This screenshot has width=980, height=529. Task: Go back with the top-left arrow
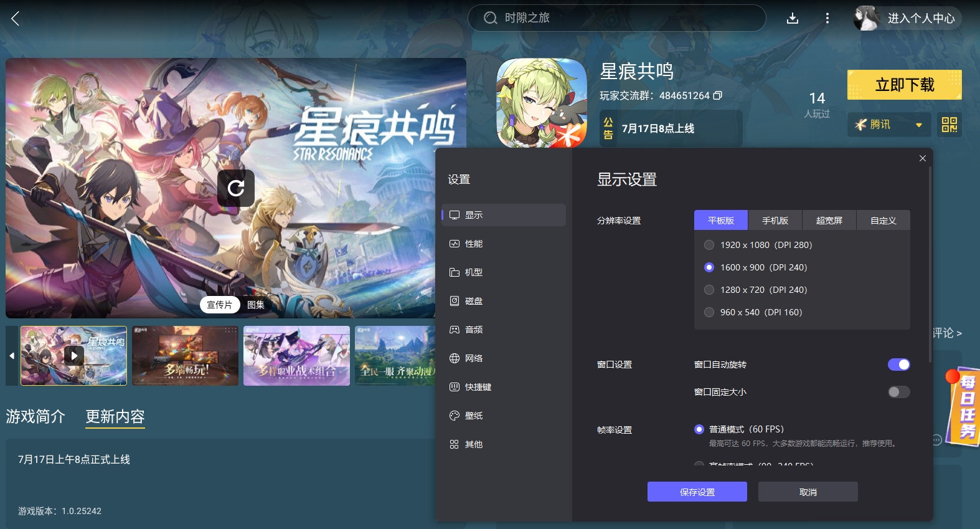tap(16, 19)
